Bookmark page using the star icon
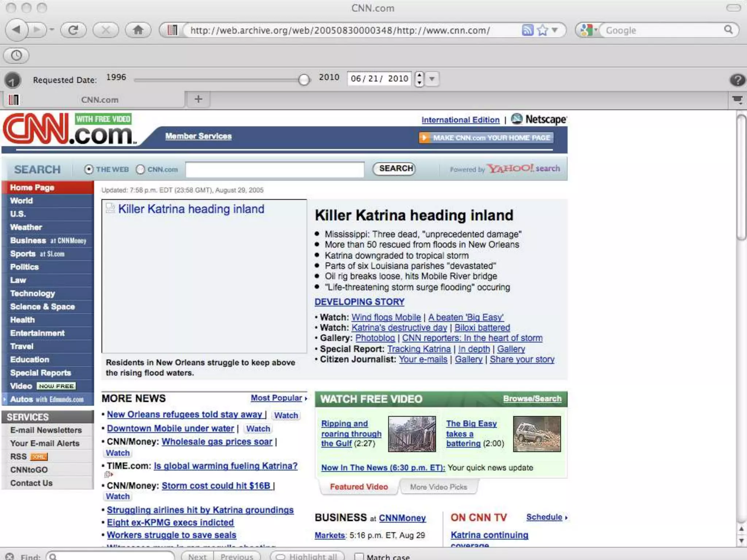747x560 pixels. click(543, 30)
